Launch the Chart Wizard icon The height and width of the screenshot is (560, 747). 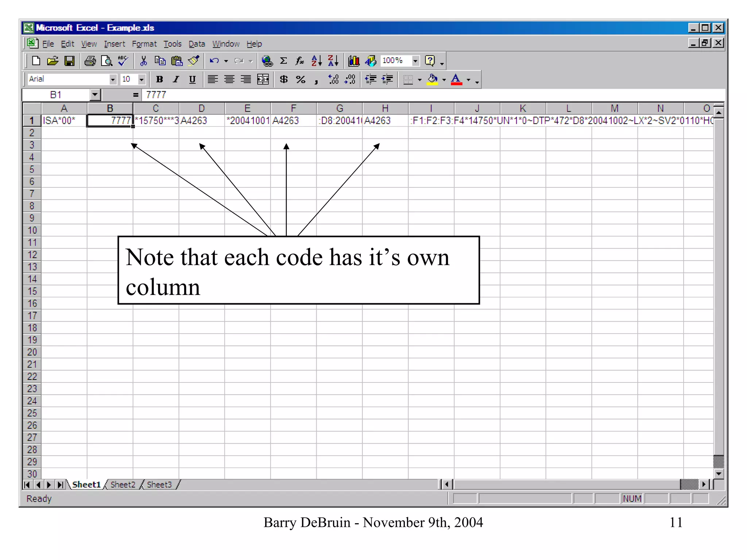tap(354, 61)
